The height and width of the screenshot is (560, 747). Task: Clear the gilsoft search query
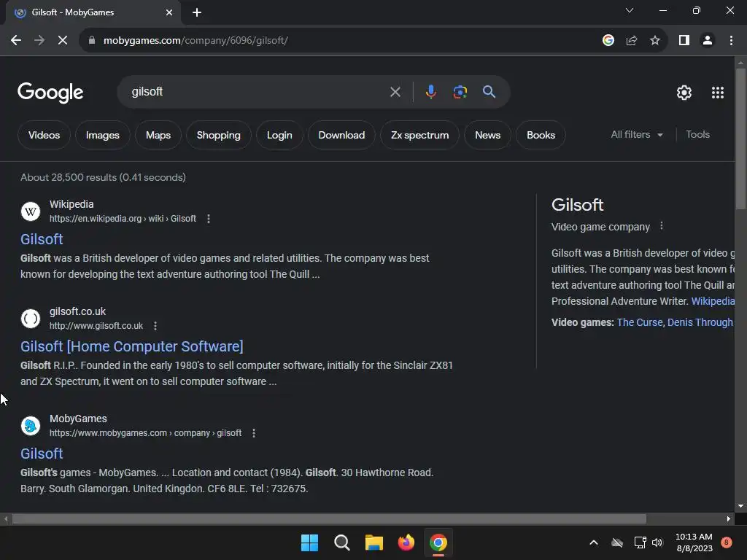(x=395, y=92)
